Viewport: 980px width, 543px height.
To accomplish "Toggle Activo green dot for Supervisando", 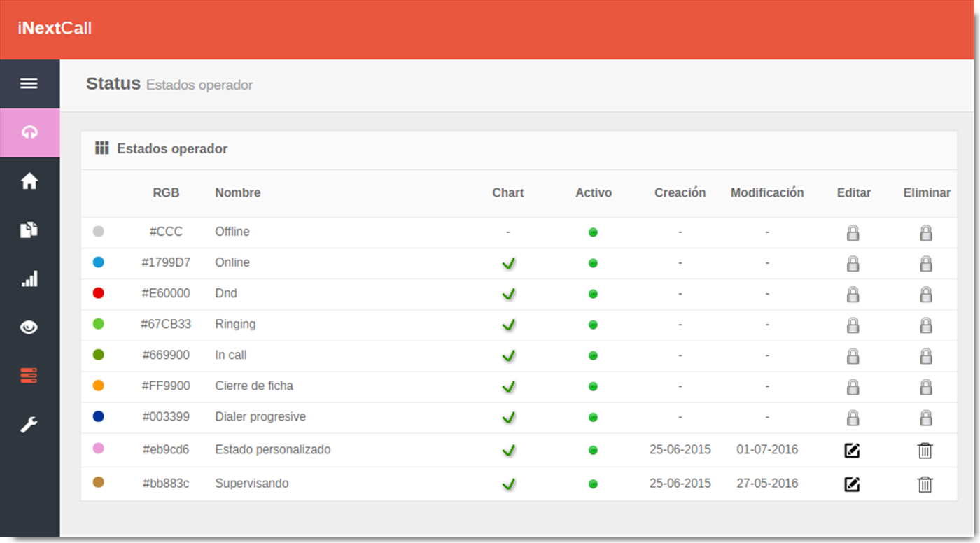I will click(593, 484).
